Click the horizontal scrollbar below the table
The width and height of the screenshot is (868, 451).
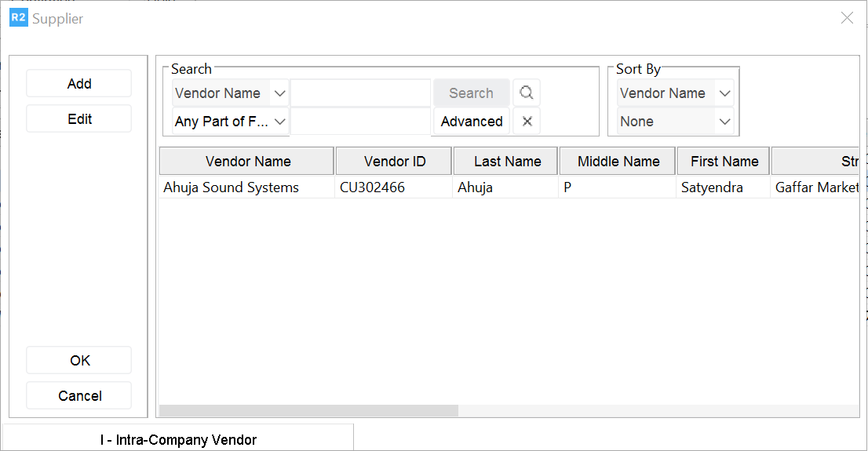[x=309, y=411]
